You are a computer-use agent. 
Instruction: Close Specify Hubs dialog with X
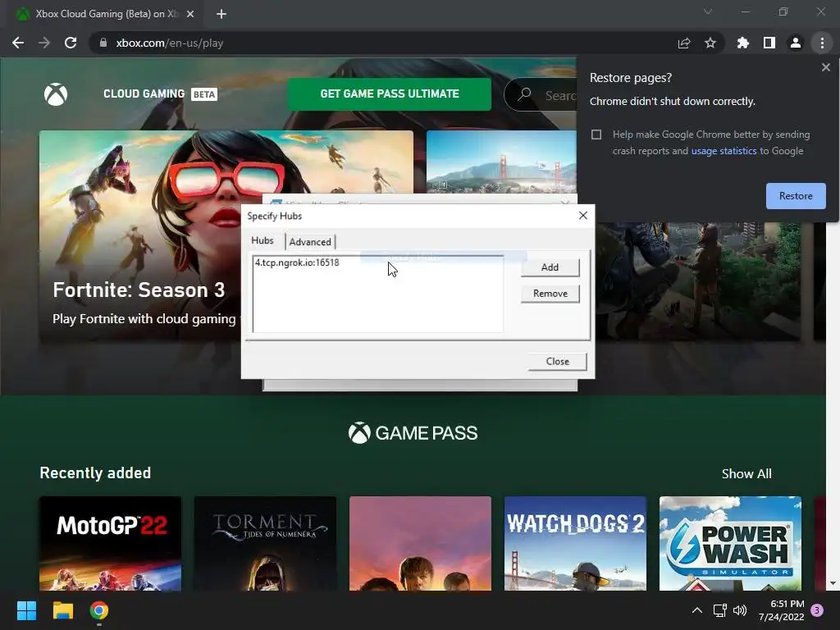pos(583,216)
